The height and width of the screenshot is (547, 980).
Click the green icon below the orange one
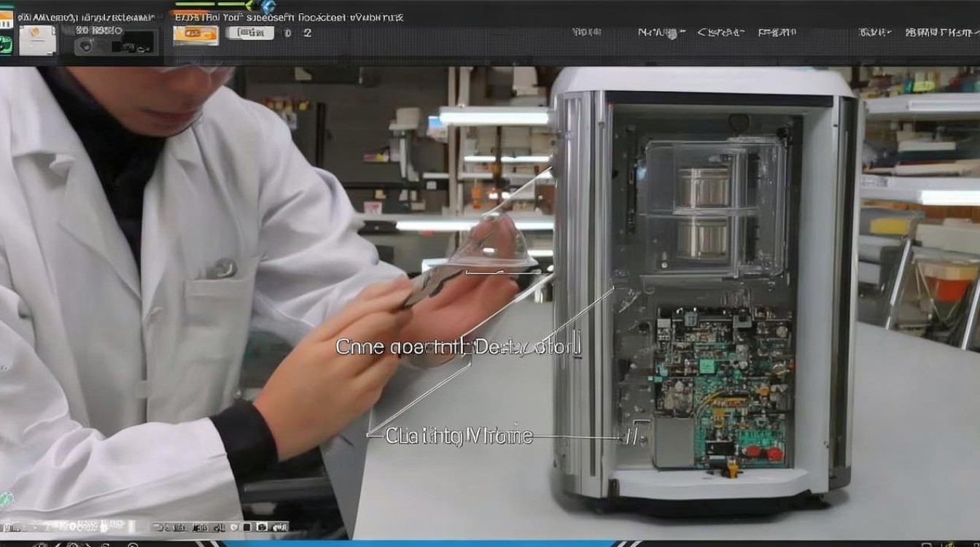point(6,44)
